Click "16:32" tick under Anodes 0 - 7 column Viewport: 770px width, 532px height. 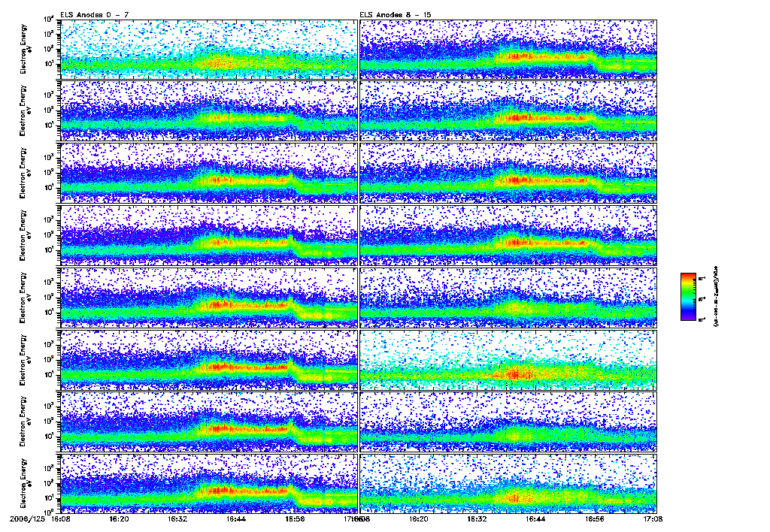pyautogui.click(x=177, y=518)
